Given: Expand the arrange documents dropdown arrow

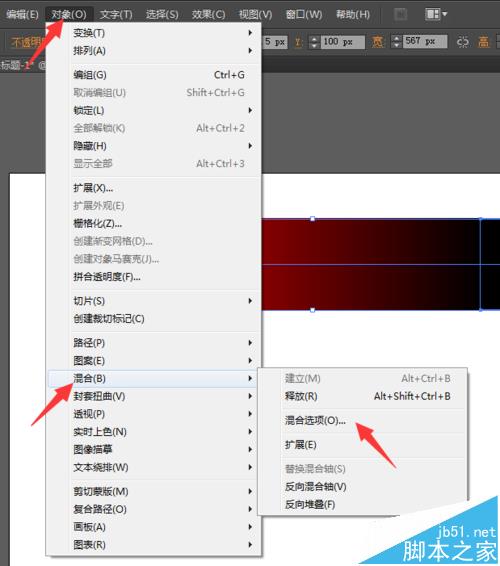Looking at the screenshot, I should click(x=445, y=14).
